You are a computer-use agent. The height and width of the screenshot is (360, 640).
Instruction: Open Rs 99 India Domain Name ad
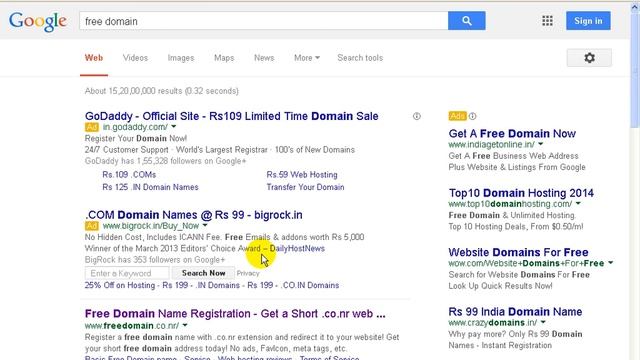coord(515,312)
